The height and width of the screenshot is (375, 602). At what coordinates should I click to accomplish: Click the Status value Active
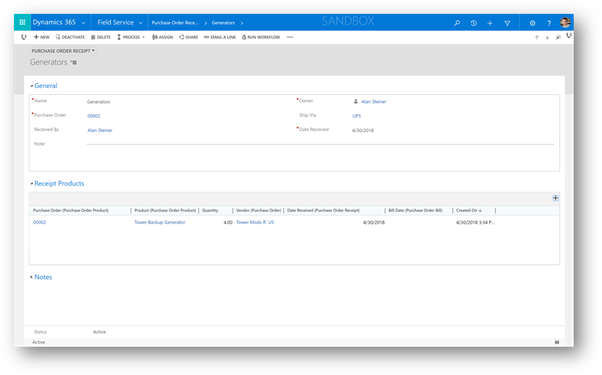[x=99, y=332]
